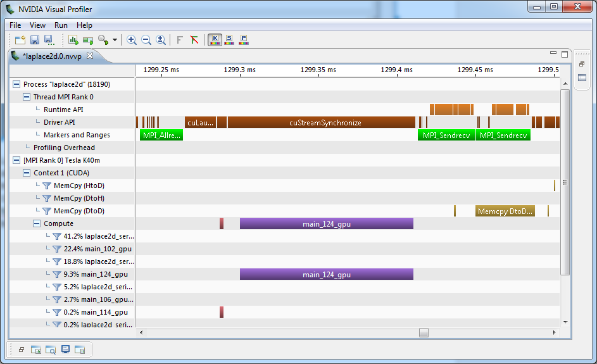
Task: Click the zoom-to-fit timeline icon
Action: point(161,40)
